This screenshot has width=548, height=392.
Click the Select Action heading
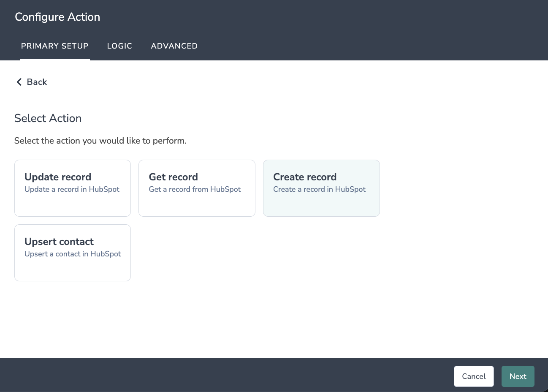point(48,118)
